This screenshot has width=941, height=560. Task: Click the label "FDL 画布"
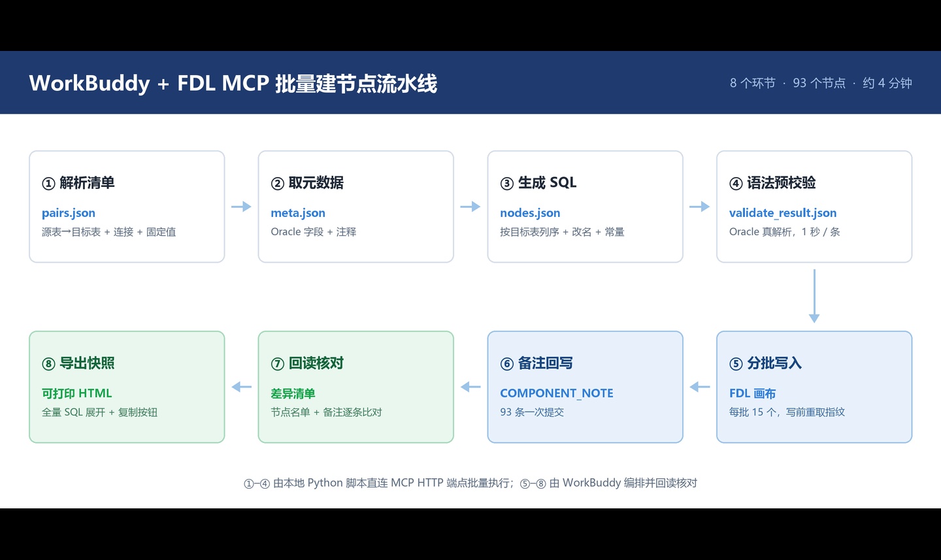[753, 393]
